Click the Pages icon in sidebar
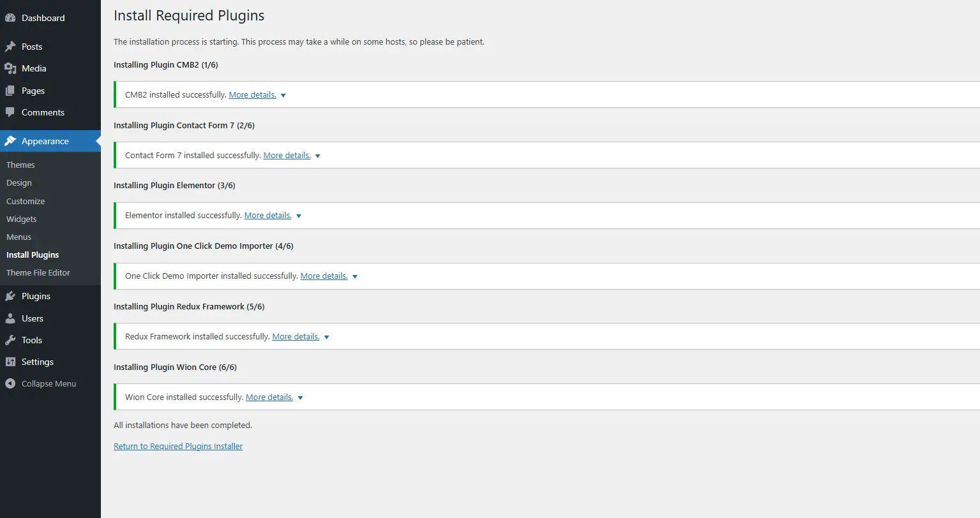The image size is (980, 518). [x=10, y=91]
